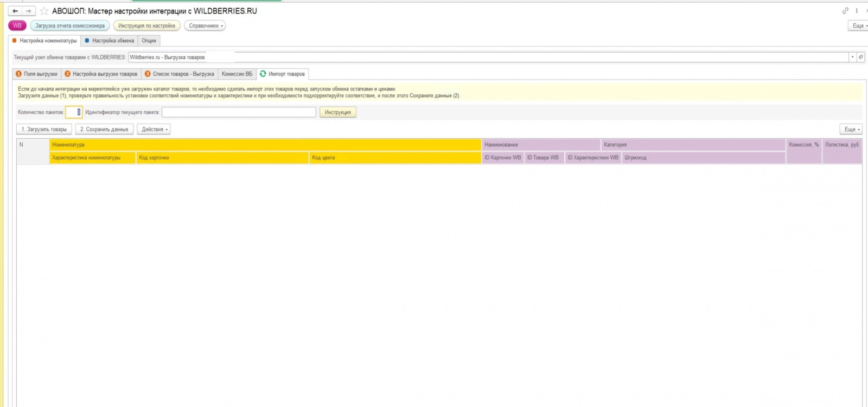This screenshot has height=407, width=868.
Task: Open the Настройка выгрузки товаров tab
Action: pos(101,74)
